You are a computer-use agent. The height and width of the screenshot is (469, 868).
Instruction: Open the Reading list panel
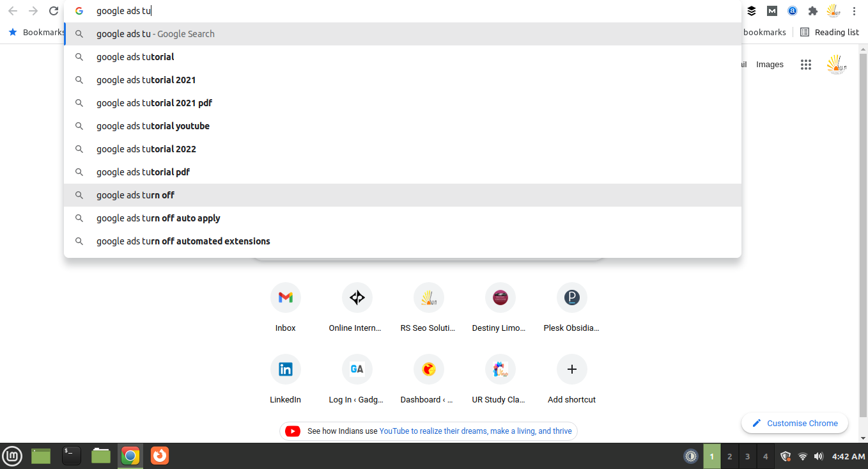[830, 32]
